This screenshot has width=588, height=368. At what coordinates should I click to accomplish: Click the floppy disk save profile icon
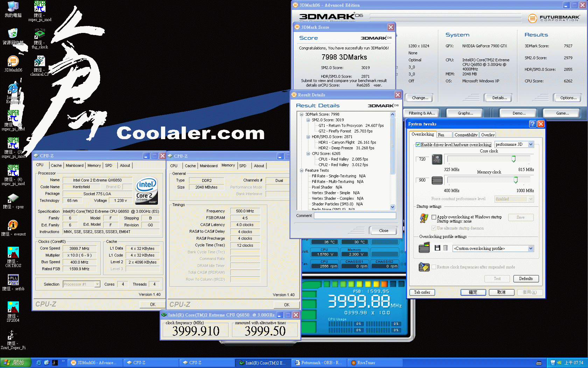pyautogui.click(x=437, y=248)
